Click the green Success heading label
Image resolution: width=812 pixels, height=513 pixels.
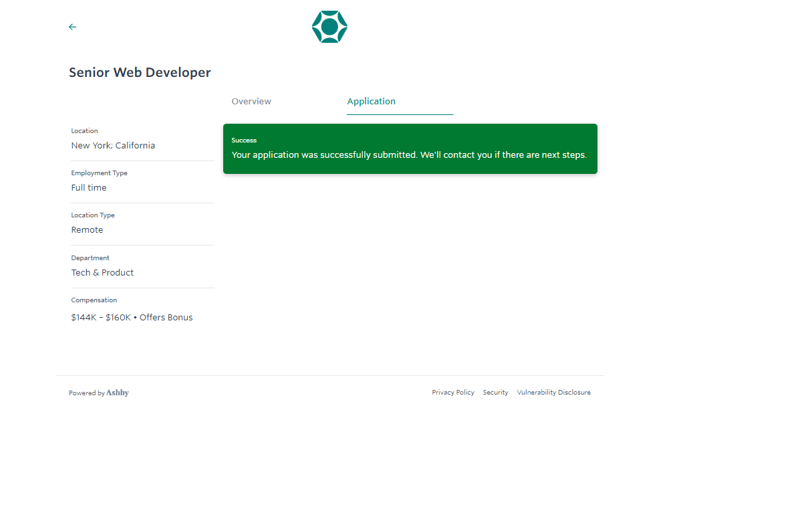tap(244, 140)
